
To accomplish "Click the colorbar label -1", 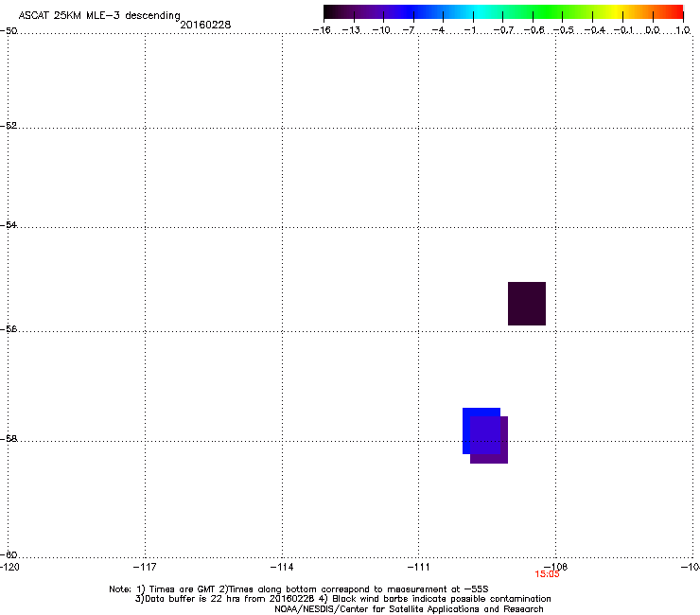I will 469,30.
